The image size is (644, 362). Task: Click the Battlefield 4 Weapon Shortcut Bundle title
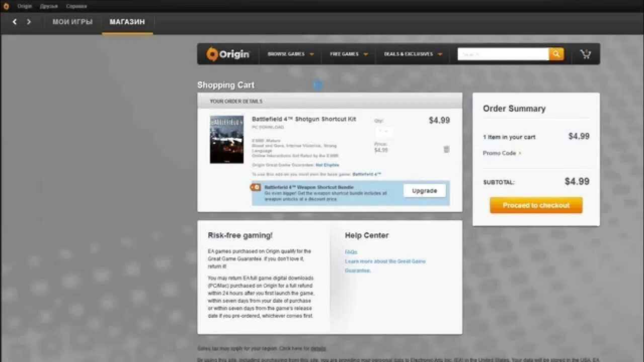pos(309,187)
